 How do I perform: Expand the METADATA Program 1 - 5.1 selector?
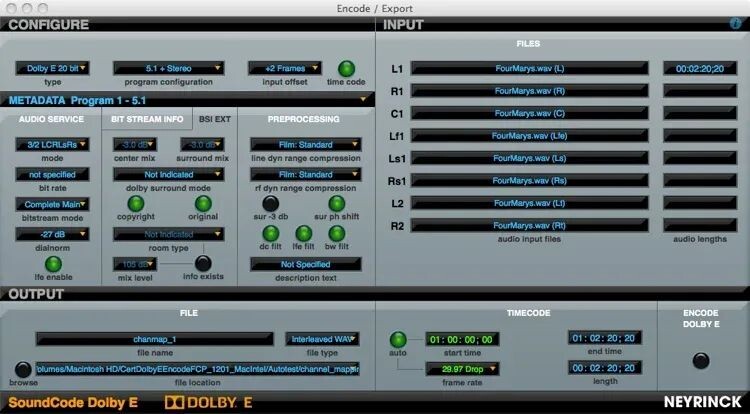187,100
